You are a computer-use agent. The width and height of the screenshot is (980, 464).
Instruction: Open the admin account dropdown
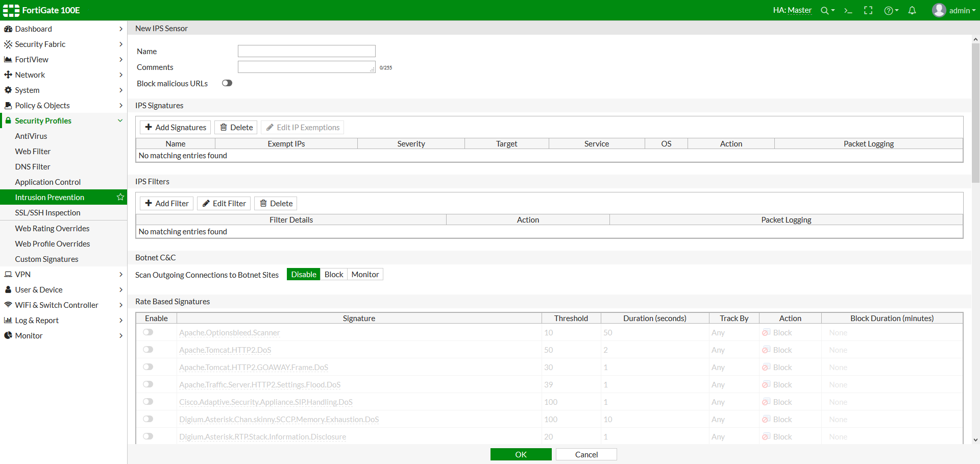pyautogui.click(x=962, y=11)
